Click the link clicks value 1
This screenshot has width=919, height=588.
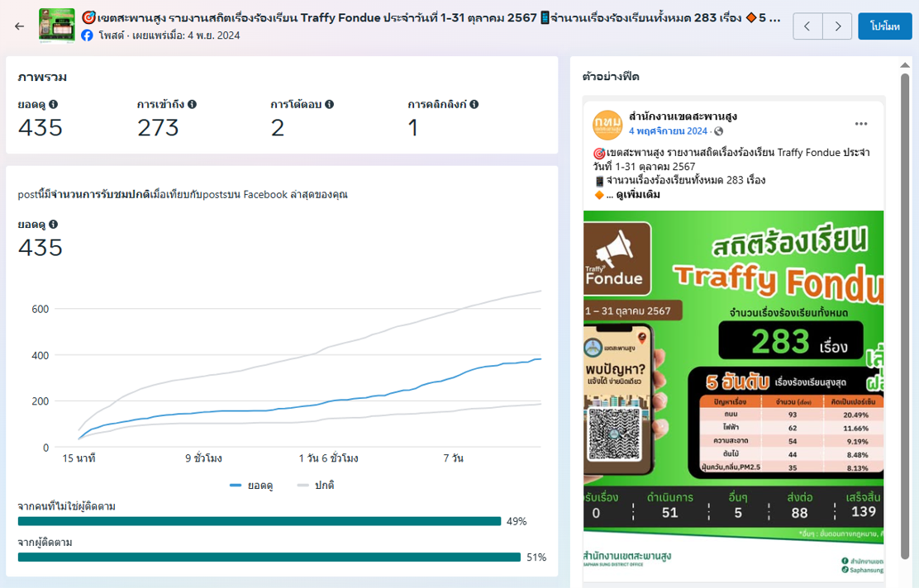tap(413, 128)
